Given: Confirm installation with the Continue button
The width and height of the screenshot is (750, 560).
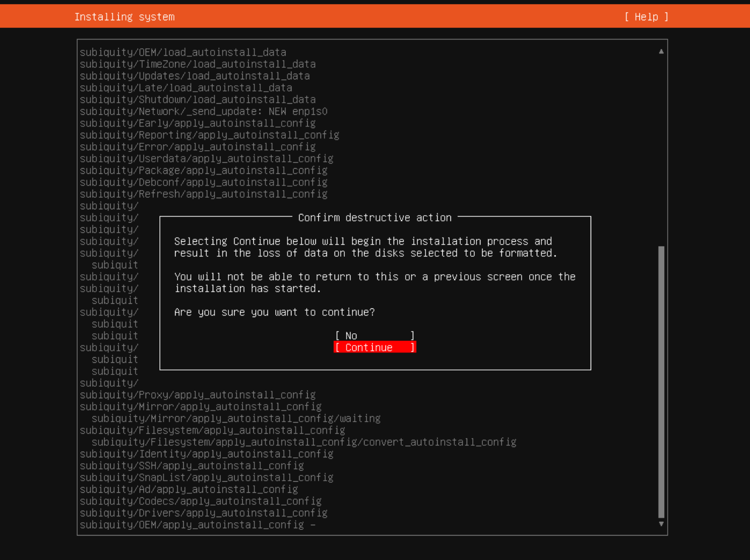Looking at the screenshot, I should pos(375,347).
